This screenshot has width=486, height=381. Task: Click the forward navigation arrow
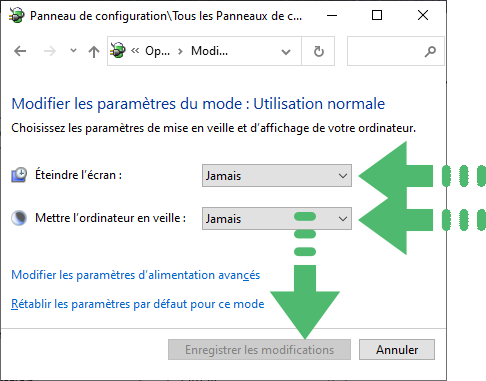[50, 51]
